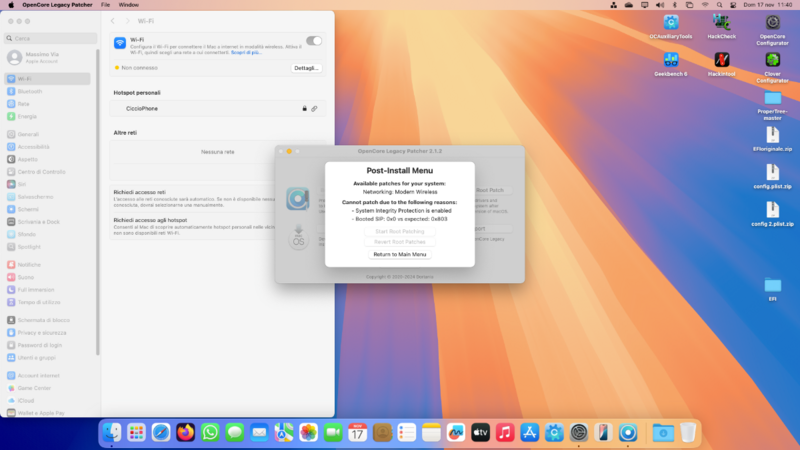Select Rete in Settings sidebar

coord(47,104)
